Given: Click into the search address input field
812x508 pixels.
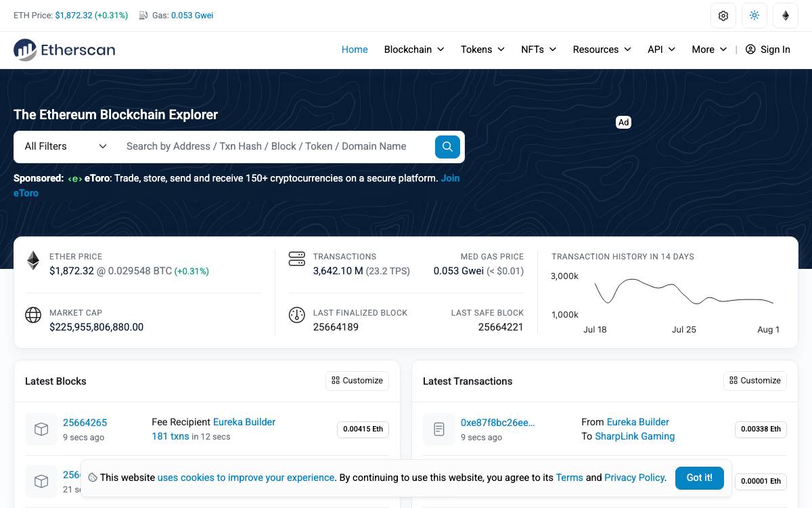Looking at the screenshot, I should (x=276, y=146).
